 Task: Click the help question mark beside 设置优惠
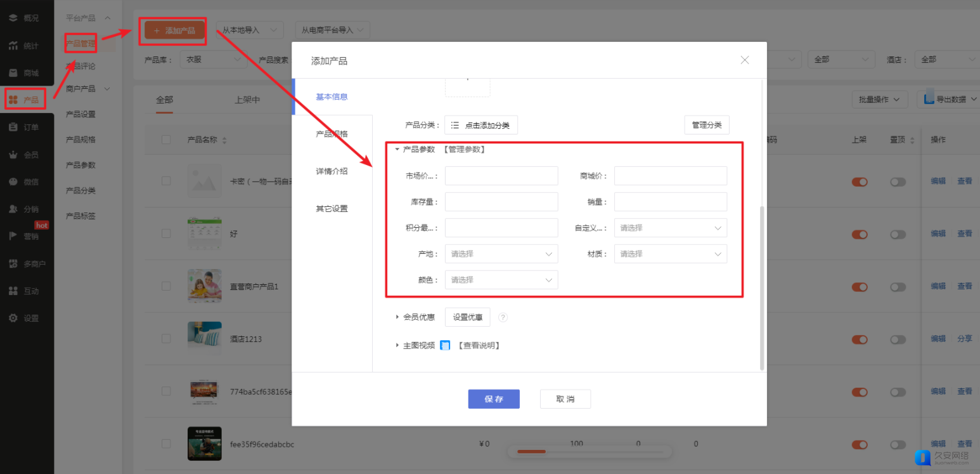pyautogui.click(x=503, y=317)
